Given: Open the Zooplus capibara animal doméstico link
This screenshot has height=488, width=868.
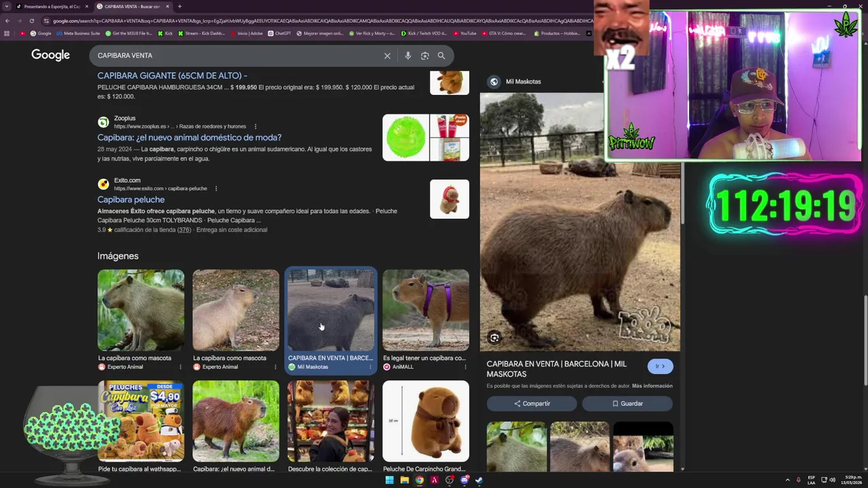Looking at the screenshot, I should pos(189,138).
